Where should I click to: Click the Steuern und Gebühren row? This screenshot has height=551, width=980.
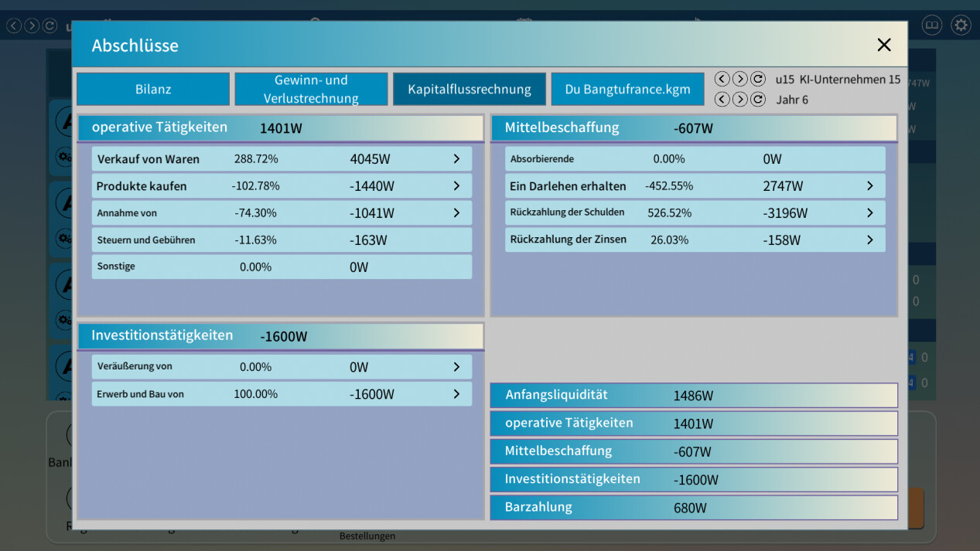[282, 240]
